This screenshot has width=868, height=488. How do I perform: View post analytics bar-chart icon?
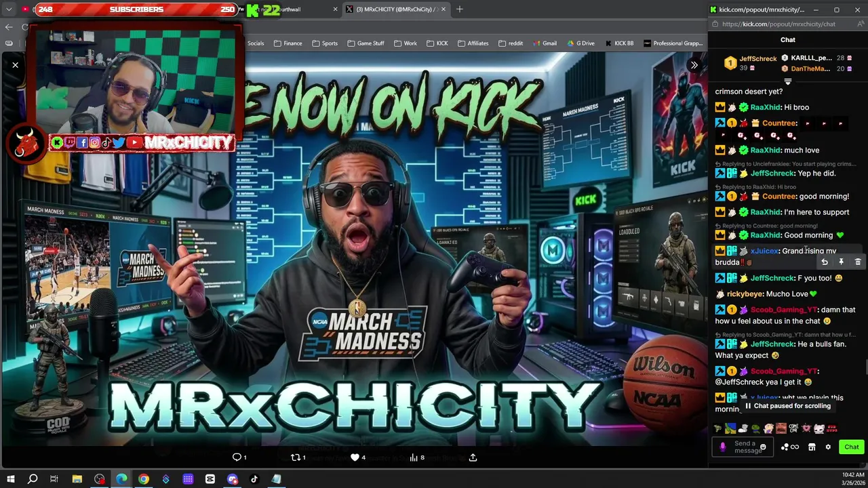click(x=416, y=457)
